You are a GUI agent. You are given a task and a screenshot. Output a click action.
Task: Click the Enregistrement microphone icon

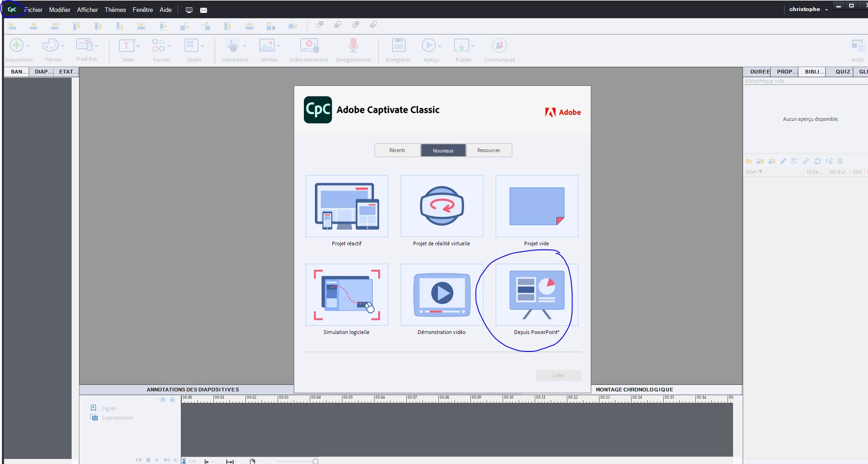tap(353, 45)
